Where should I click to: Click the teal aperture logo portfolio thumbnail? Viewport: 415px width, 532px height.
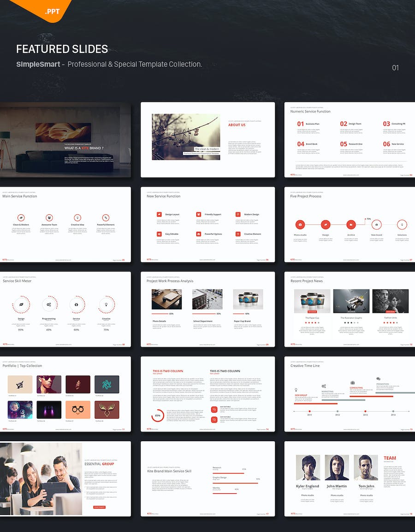tap(107, 384)
